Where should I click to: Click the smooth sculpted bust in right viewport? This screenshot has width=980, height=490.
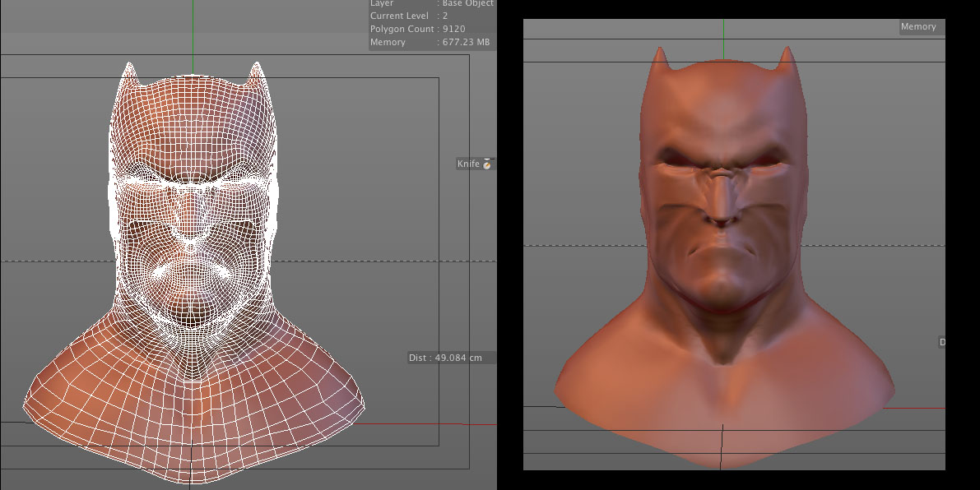724,257
